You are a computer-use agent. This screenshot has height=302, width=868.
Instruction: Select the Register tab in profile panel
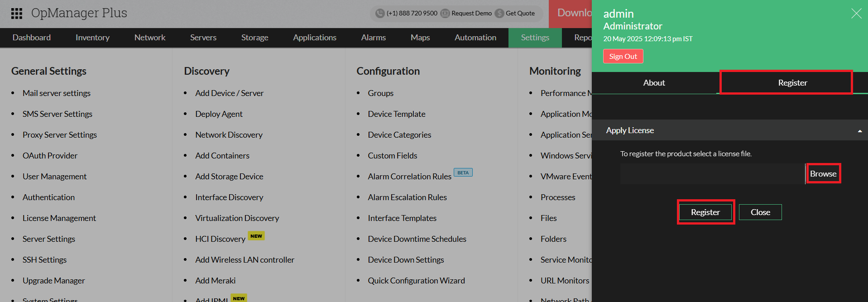click(x=792, y=83)
